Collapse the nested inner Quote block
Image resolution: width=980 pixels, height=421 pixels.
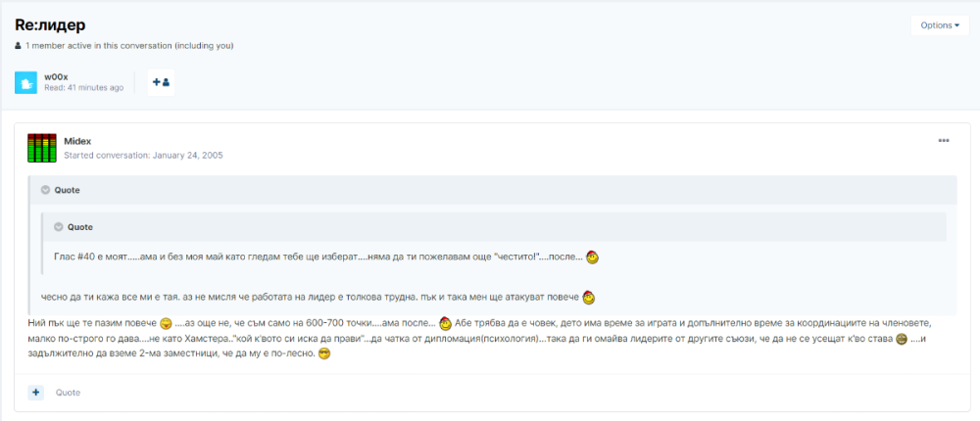click(59, 227)
